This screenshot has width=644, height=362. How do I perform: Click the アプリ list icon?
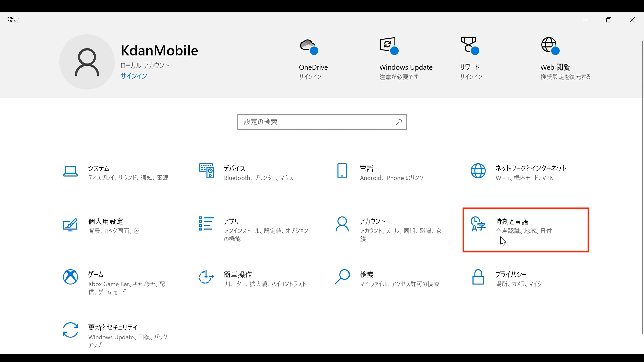pos(206,224)
